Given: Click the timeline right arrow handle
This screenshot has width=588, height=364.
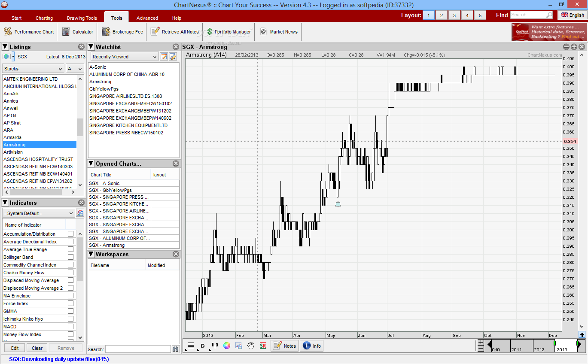Looking at the screenshot, I should [579, 344].
